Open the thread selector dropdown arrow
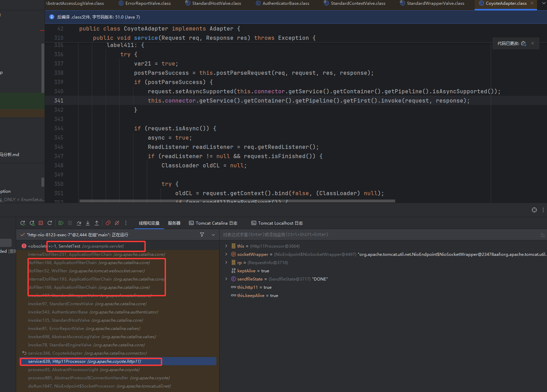This screenshot has width=547, height=392. click(213, 235)
